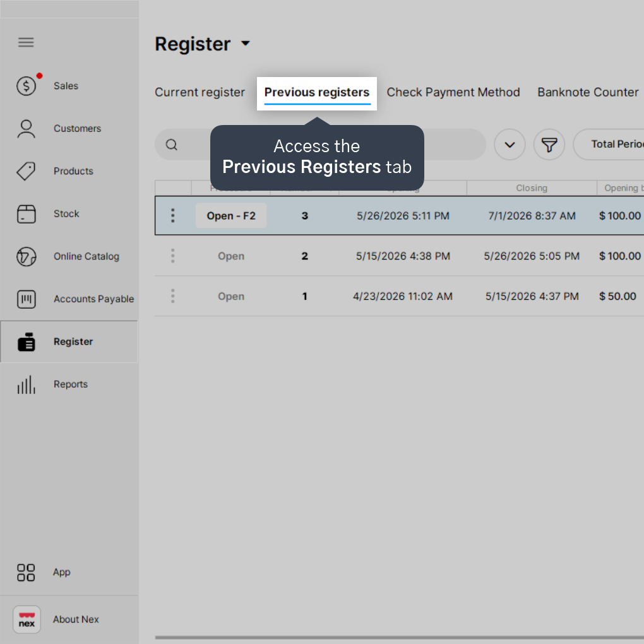Open Accounts Payable sidebar item
This screenshot has width=644, height=644.
pyautogui.click(x=93, y=299)
